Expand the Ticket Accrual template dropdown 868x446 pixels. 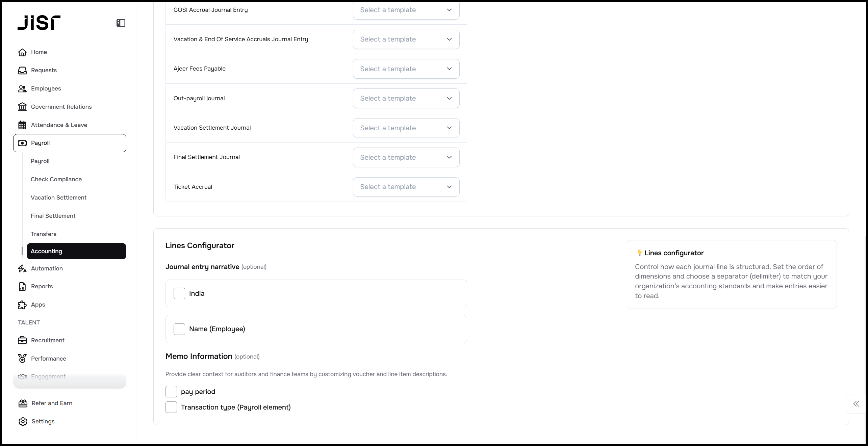point(406,187)
